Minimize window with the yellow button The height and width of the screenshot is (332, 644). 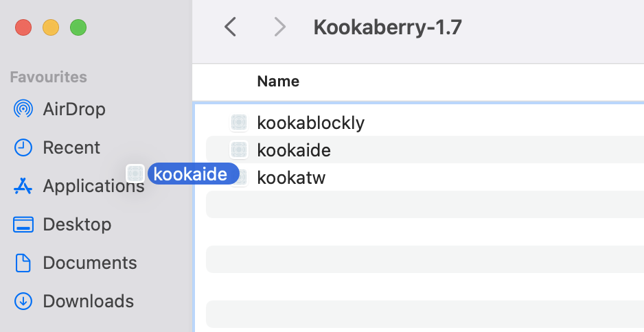[51, 27]
